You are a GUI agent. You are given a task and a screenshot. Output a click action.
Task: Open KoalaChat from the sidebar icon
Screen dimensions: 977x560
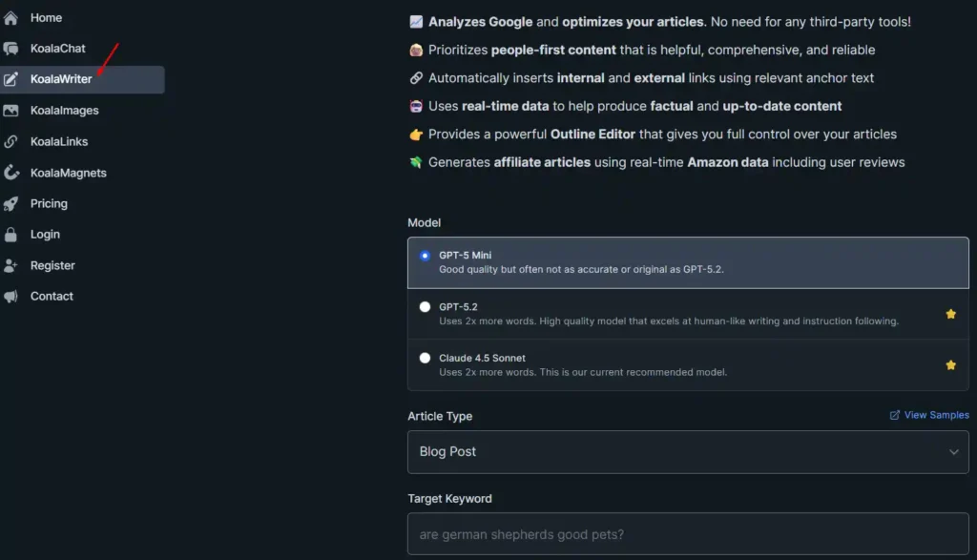tap(13, 48)
